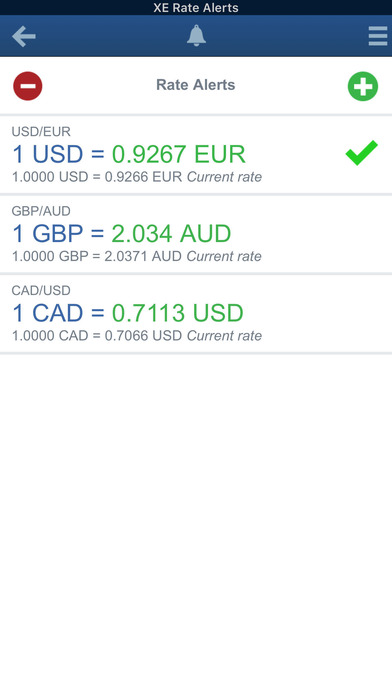The image size is (392, 696).
Task: Tap the CAD/USD pair label
Action: 41,290
